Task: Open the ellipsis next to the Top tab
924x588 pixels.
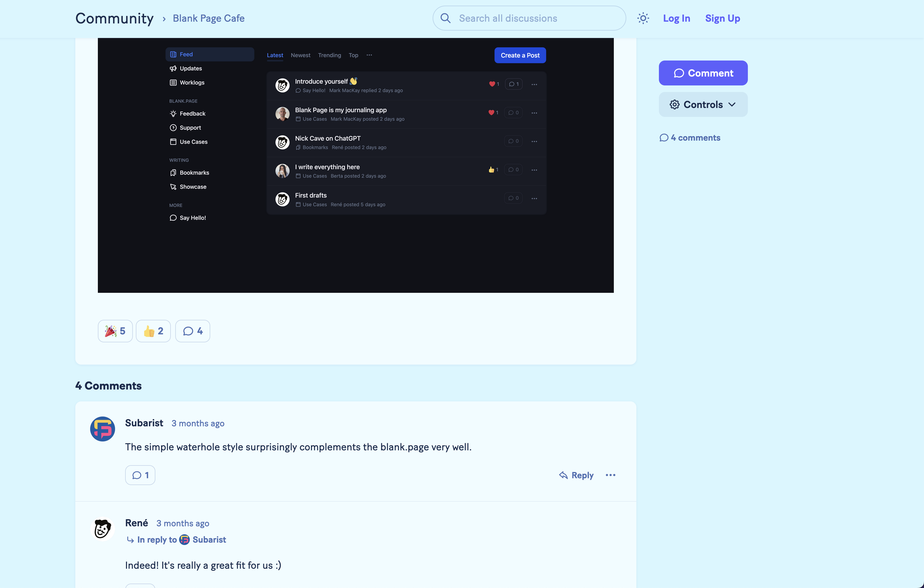Action: [369, 55]
